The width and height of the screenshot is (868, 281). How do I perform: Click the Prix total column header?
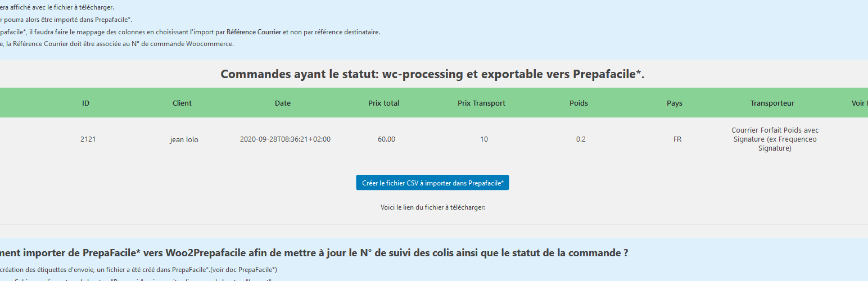pyautogui.click(x=384, y=103)
